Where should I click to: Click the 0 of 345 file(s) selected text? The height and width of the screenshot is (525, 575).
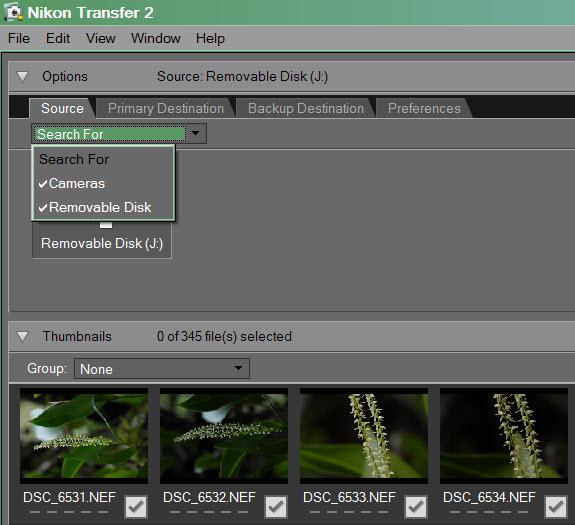coord(224,337)
